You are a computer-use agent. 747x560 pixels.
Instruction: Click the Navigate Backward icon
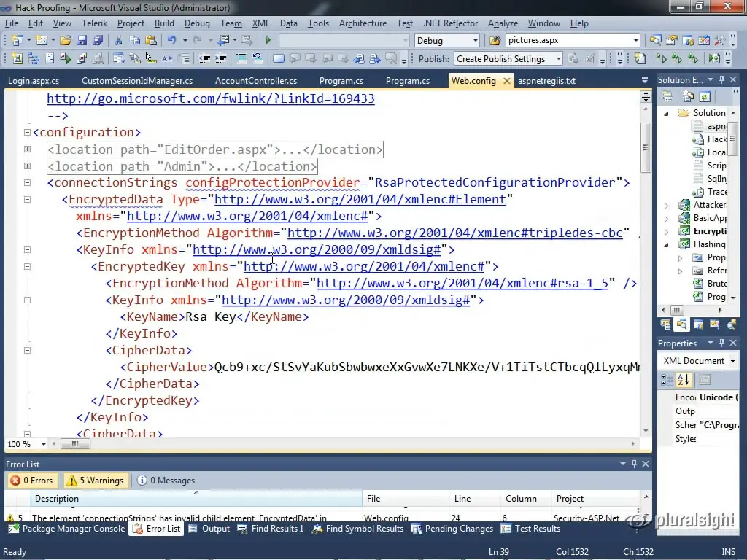click(x=223, y=41)
